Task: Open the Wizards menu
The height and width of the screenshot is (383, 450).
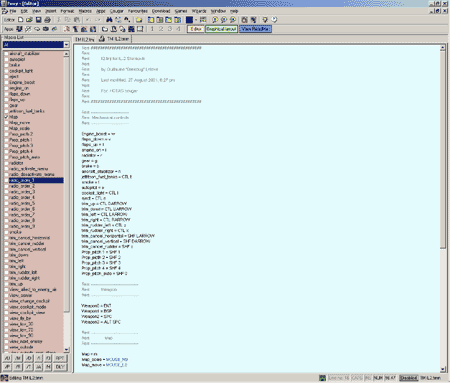Action: (199, 11)
